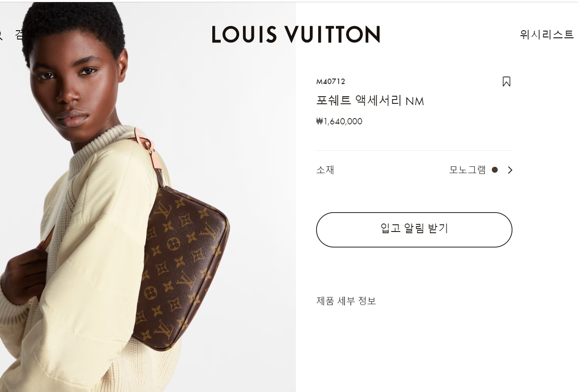
Task: Save the product with the bookmark icon
Action: tap(506, 82)
